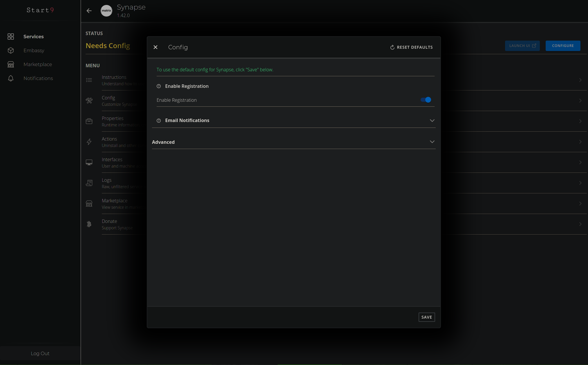
Task: Click the Notifications bell icon
Action: point(11,78)
